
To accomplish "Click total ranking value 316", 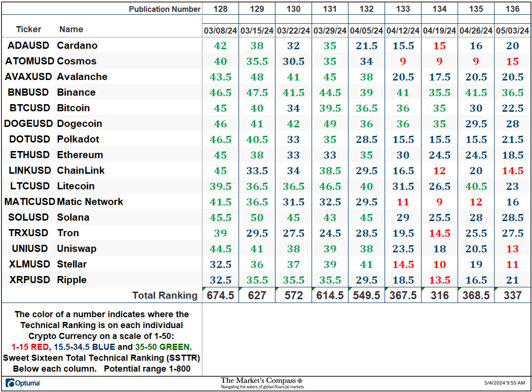I will pyautogui.click(x=439, y=295).
